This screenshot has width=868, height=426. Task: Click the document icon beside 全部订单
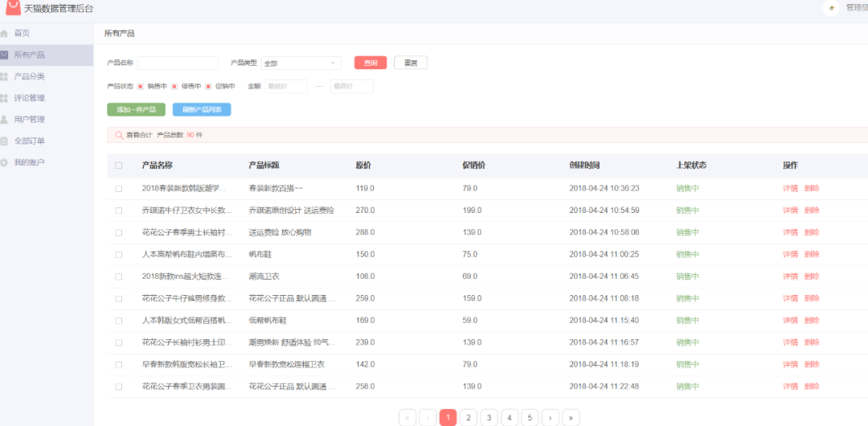coord(5,141)
